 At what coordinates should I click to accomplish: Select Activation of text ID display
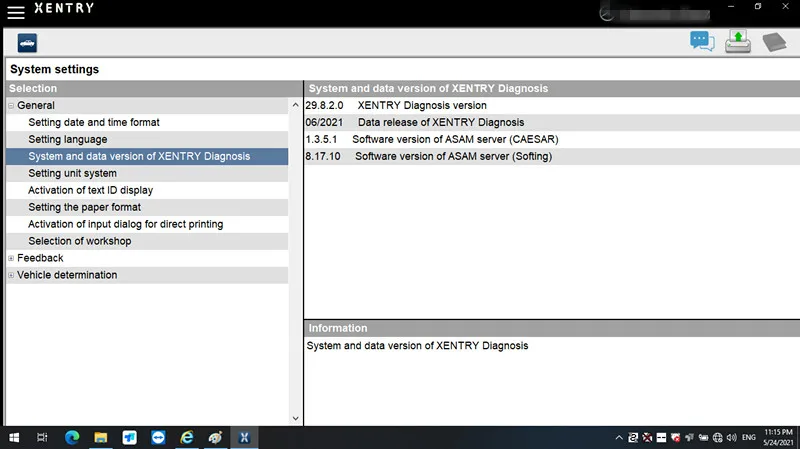point(147,190)
